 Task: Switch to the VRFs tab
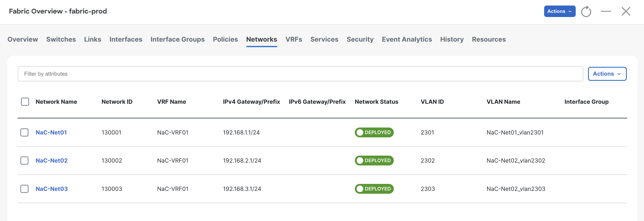pos(294,39)
